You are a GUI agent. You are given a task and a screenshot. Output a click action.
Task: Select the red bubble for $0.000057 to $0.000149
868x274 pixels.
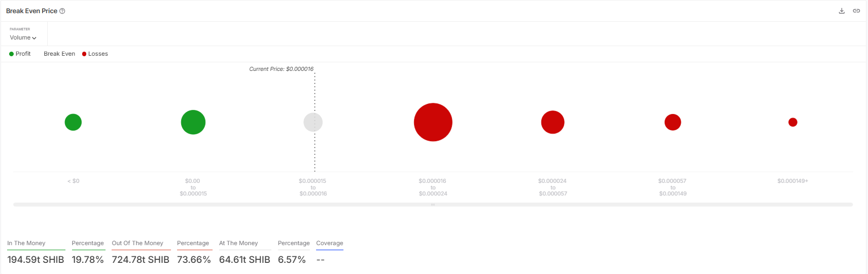click(673, 122)
